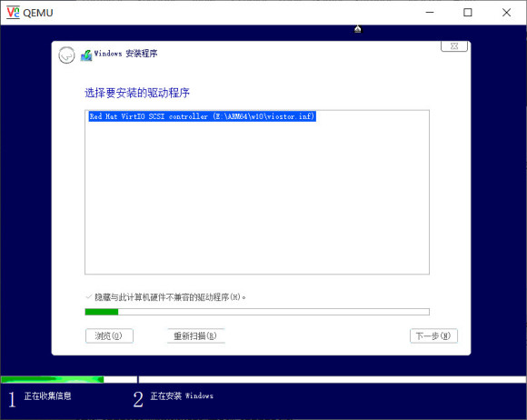Click the Windows Setup installer icon
Viewport: 527px width, 420px height.
pyautogui.click(x=86, y=55)
